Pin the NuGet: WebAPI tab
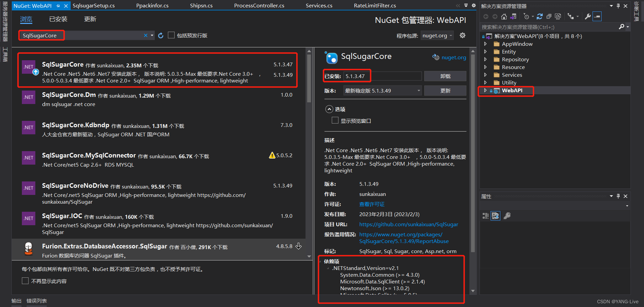Image resolution: width=644 pixels, height=307 pixels. (58, 6)
